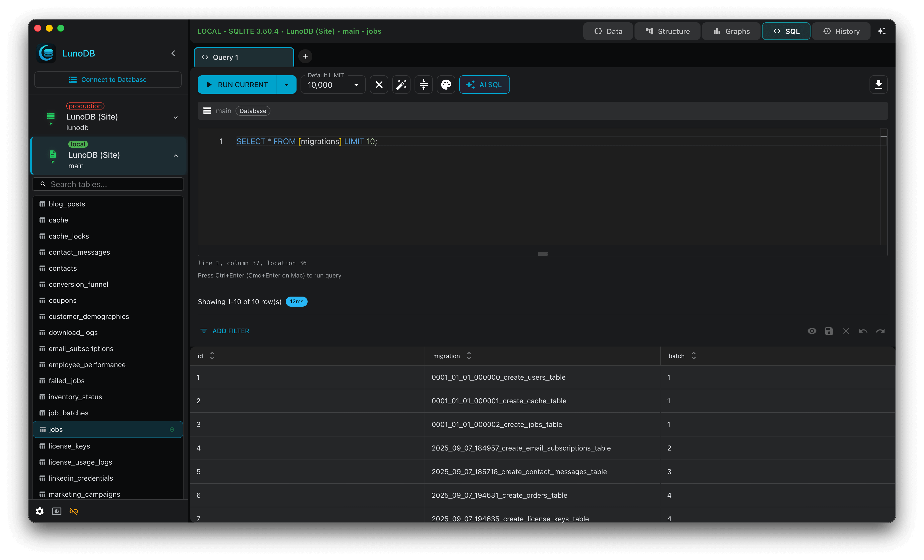Click the sidebar panel layout icon
Viewport: 924px width, 560px height.
tap(57, 511)
